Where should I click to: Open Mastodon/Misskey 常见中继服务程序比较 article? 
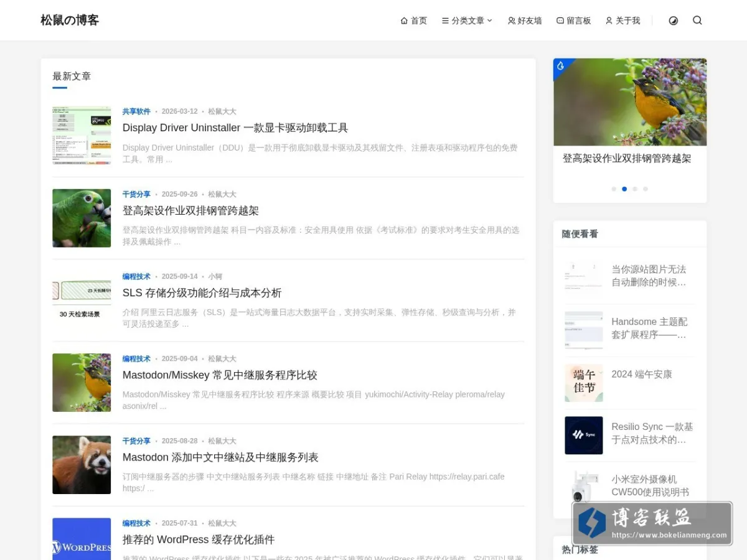click(220, 375)
